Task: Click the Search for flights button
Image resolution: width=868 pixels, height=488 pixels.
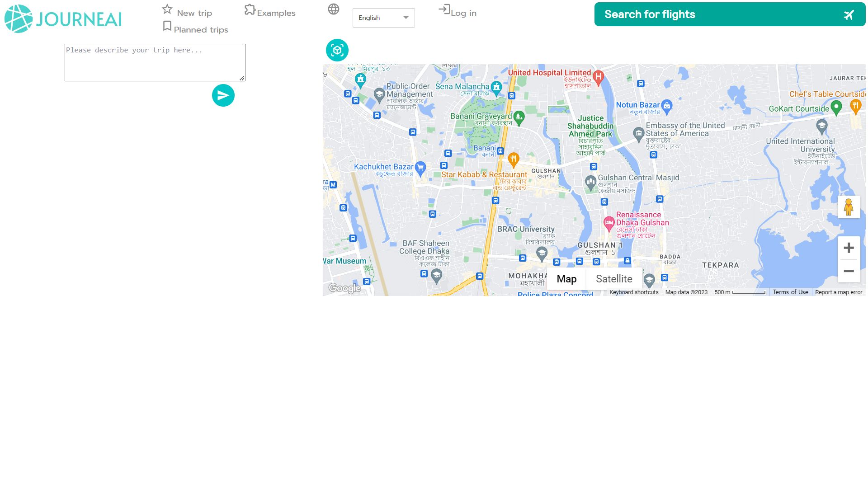Action: point(730,14)
